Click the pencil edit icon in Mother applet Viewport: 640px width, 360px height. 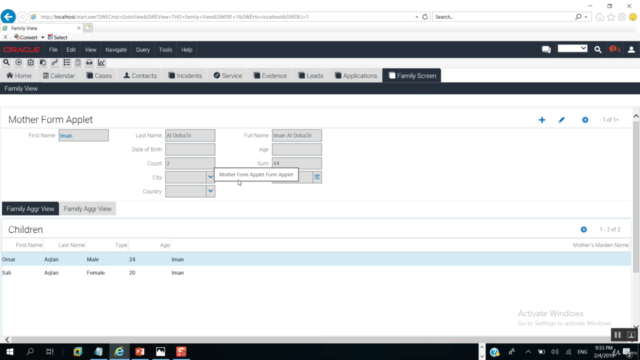562,120
